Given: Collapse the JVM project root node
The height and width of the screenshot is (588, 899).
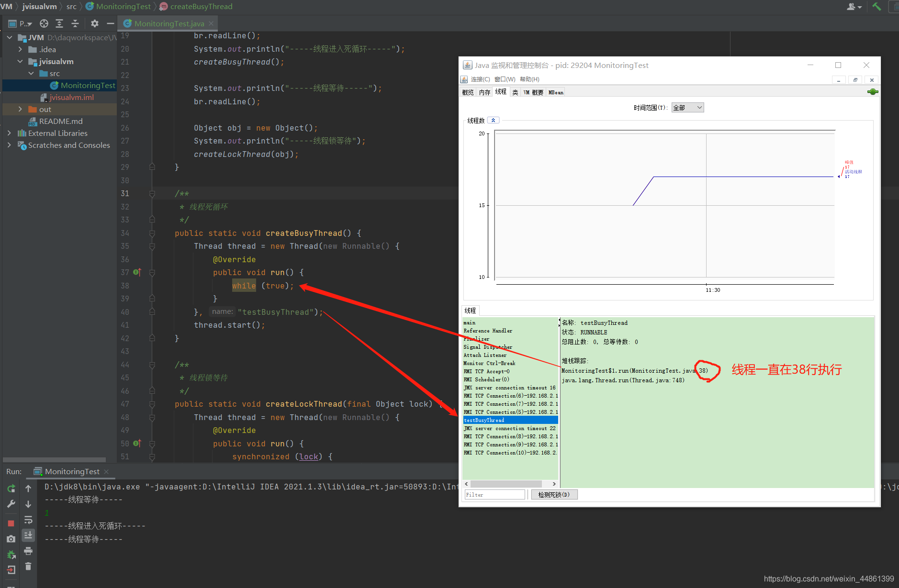Looking at the screenshot, I should coord(10,37).
